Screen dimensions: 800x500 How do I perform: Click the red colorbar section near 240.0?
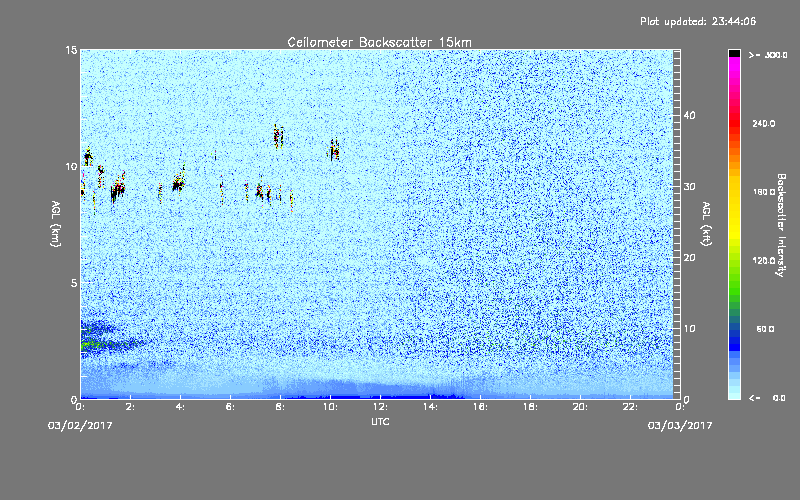tap(734, 123)
